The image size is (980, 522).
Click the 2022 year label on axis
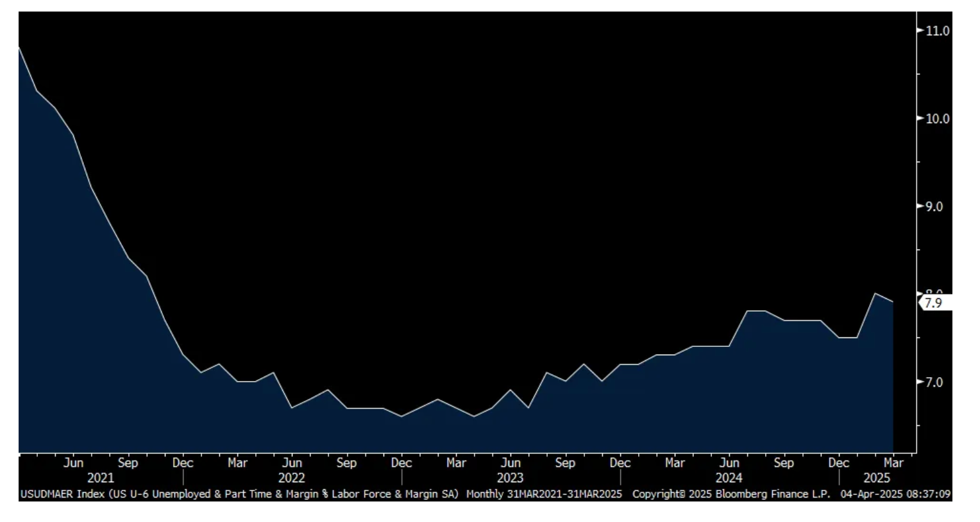pos(292,478)
